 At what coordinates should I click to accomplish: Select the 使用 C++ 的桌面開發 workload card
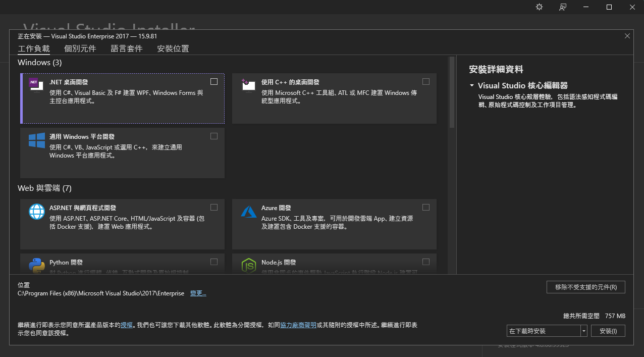coord(334,98)
